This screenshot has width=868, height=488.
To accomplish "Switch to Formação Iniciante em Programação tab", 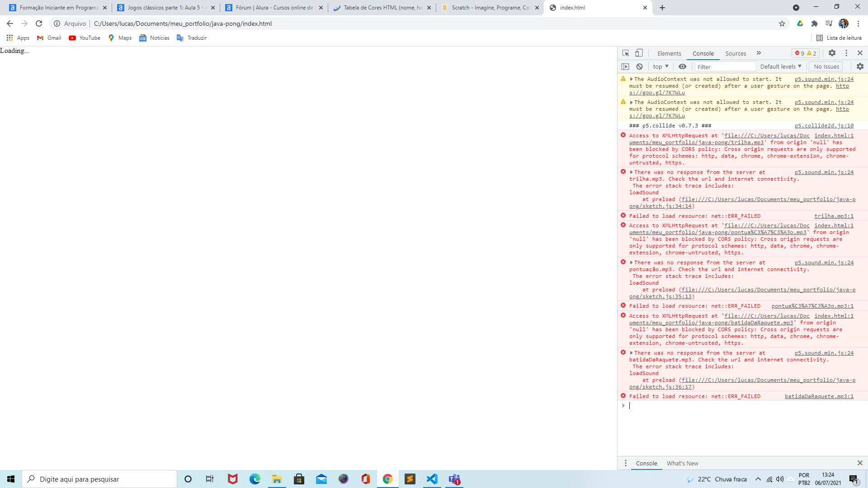I will [59, 8].
